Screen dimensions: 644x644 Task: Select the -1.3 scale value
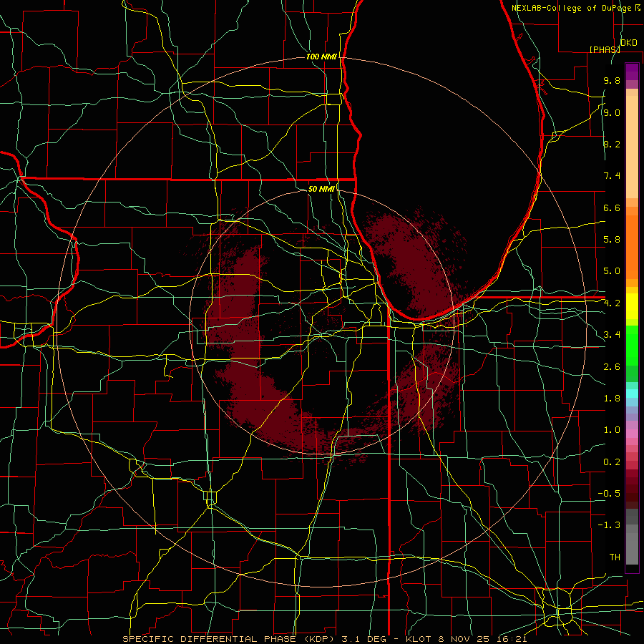click(x=609, y=525)
